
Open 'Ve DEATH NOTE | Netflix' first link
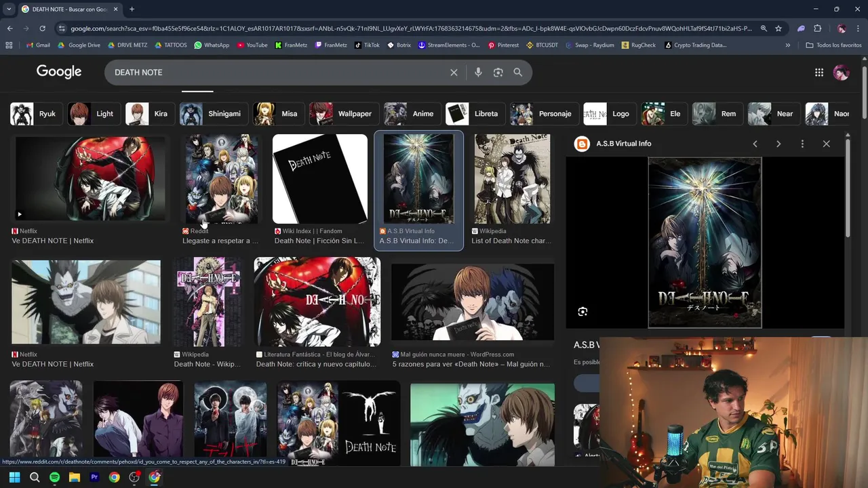pyautogui.click(x=52, y=241)
